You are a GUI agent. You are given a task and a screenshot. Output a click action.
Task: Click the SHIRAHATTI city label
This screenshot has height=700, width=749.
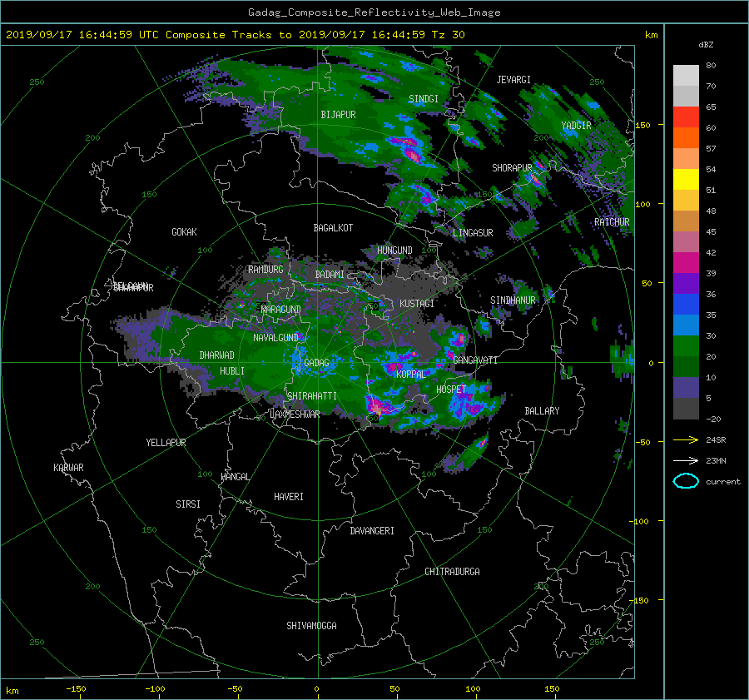click(312, 396)
